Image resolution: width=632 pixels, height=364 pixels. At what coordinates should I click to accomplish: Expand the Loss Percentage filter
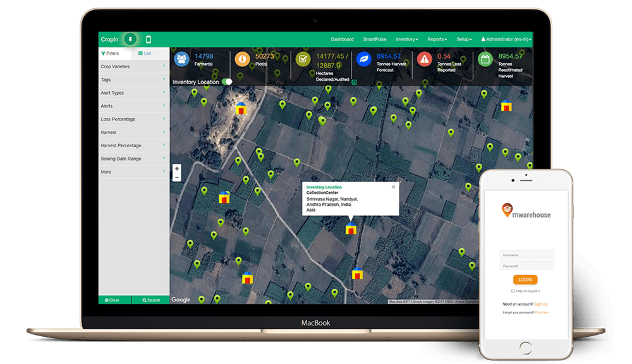[133, 119]
